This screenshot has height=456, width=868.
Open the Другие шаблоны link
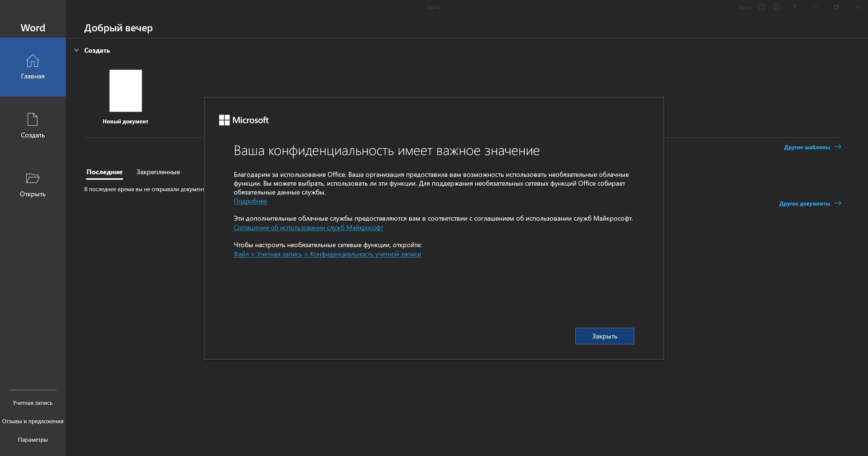[x=807, y=147]
